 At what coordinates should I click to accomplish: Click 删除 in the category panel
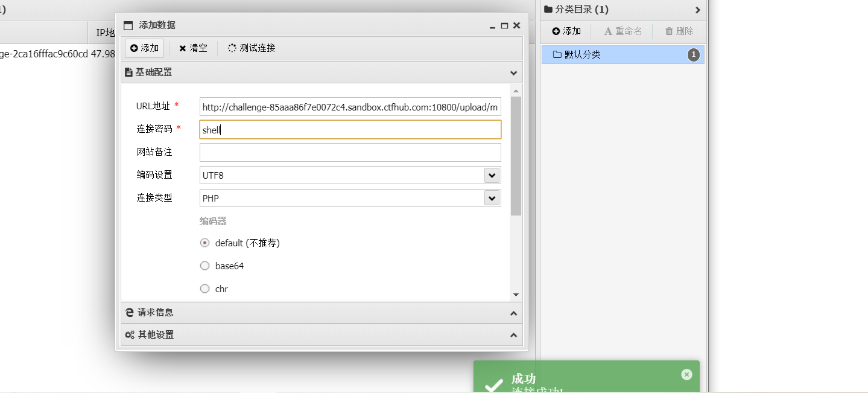click(679, 31)
